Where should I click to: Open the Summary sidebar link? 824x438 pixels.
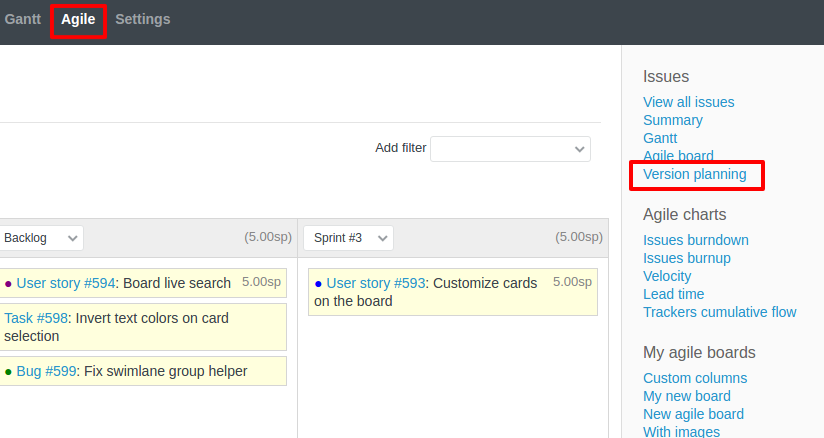tap(672, 120)
